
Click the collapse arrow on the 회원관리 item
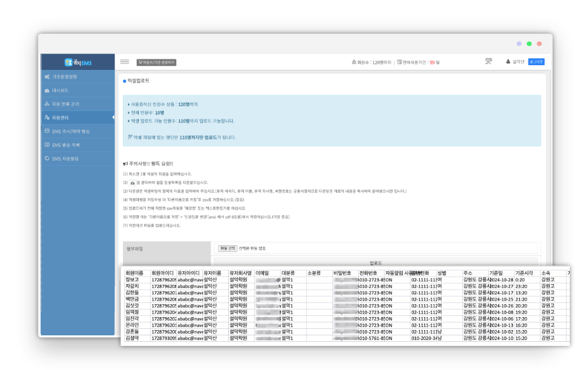[113, 117]
